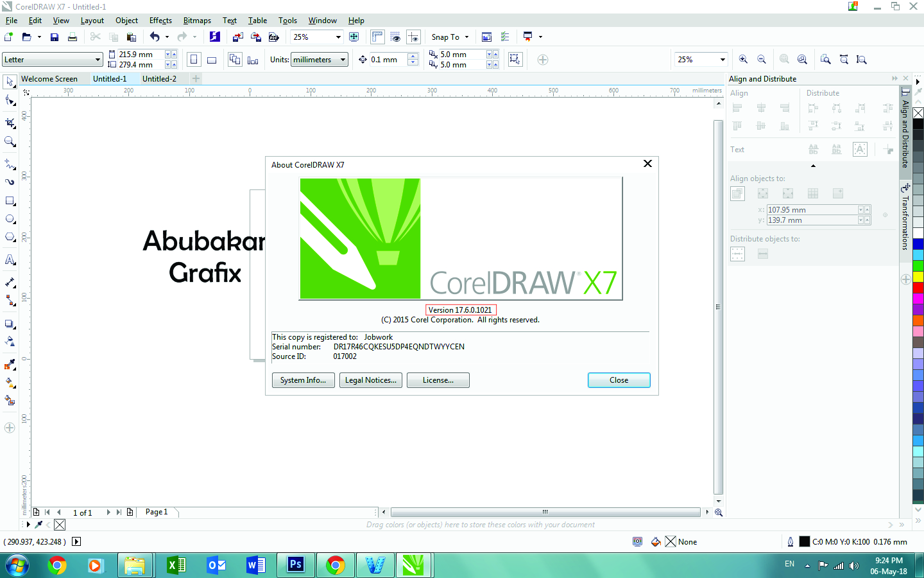
Task: Toggle Show Grid button
Action: 395,37
